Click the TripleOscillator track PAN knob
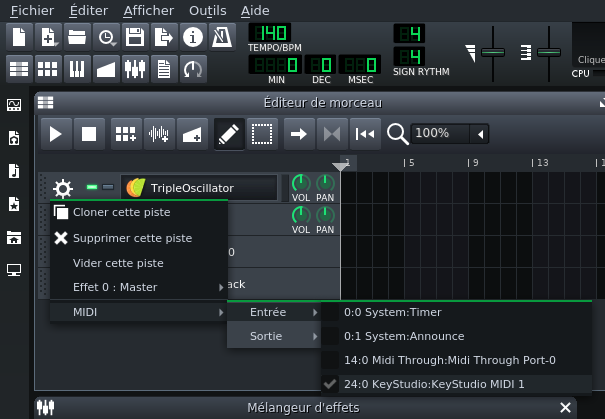605x419 pixels. (325, 183)
